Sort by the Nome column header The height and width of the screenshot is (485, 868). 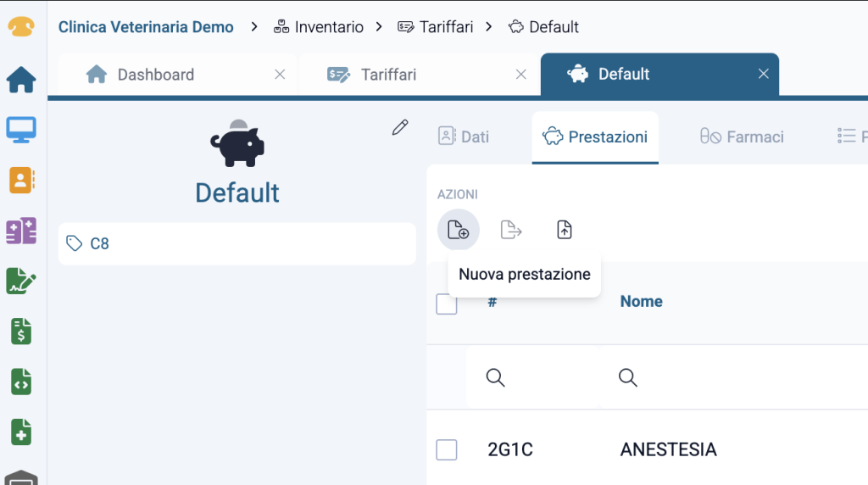coord(642,301)
